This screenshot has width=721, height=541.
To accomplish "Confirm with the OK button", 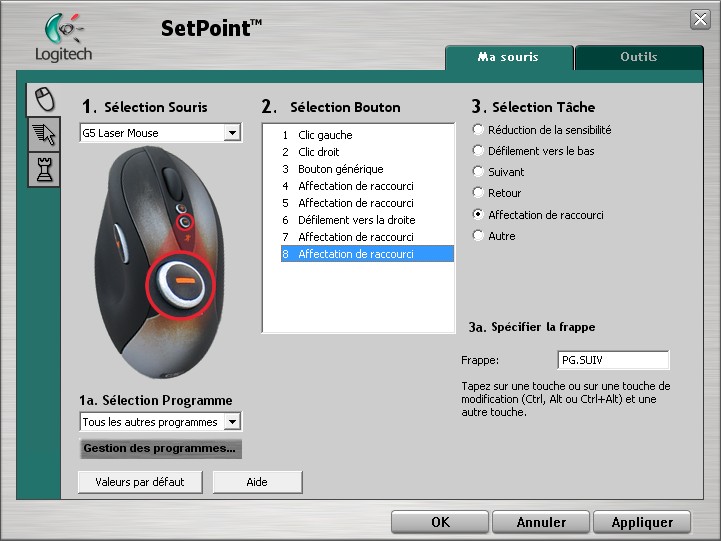I will click(x=440, y=522).
